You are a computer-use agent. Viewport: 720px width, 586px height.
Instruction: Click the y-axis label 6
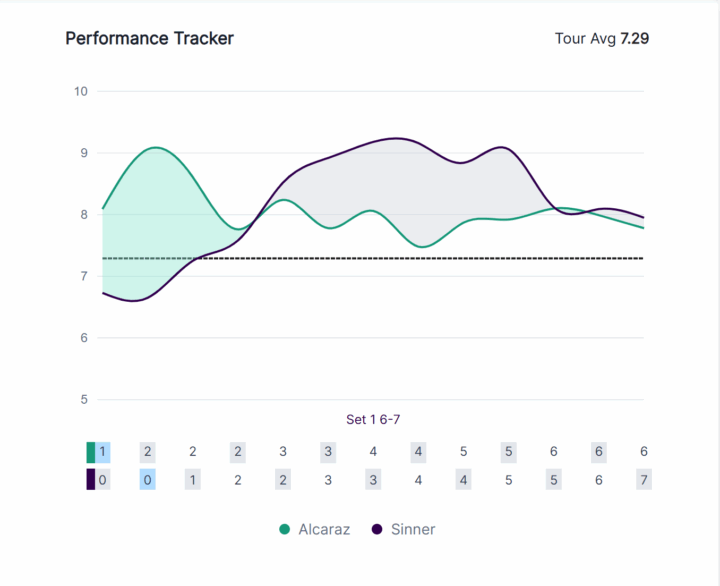coord(84,338)
